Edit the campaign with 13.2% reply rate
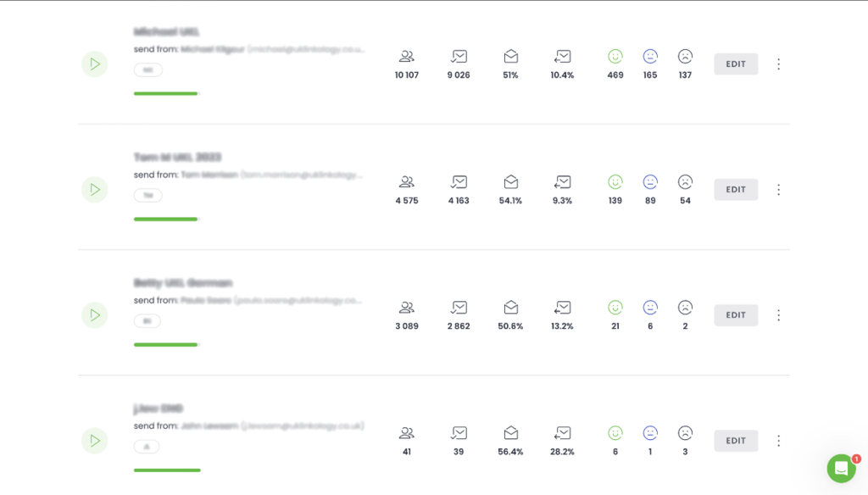 click(x=736, y=315)
